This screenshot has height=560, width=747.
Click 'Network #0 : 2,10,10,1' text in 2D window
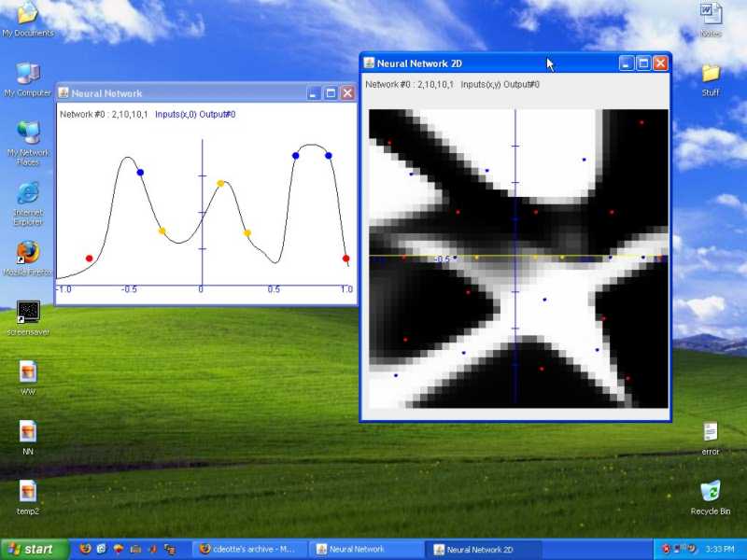tap(409, 84)
